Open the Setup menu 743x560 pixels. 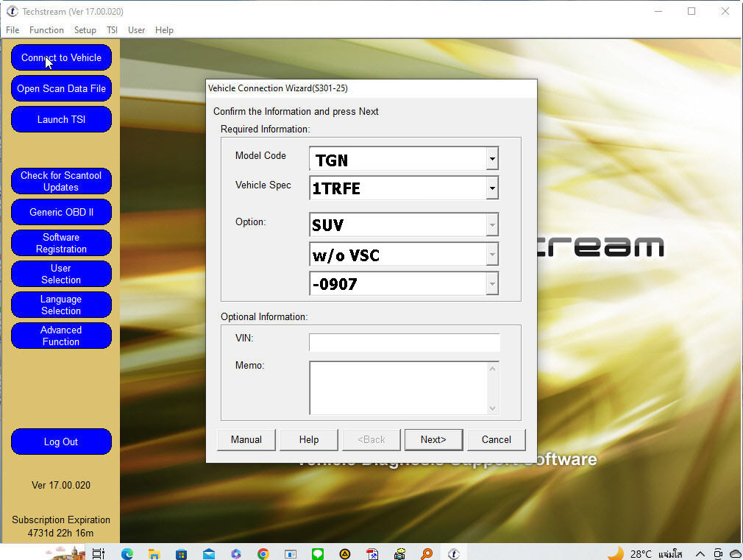(x=85, y=30)
